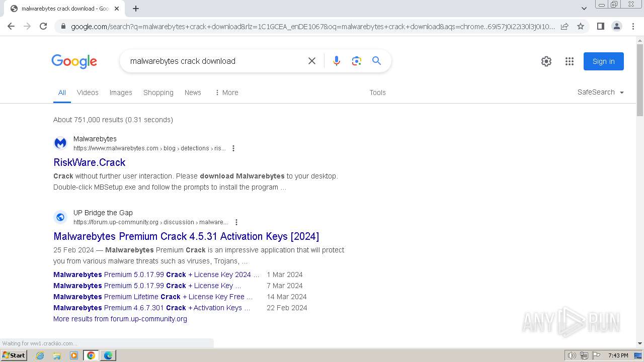The width and height of the screenshot is (644, 362).
Task: Switch to the Videos tab
Action: coord(88,93)
